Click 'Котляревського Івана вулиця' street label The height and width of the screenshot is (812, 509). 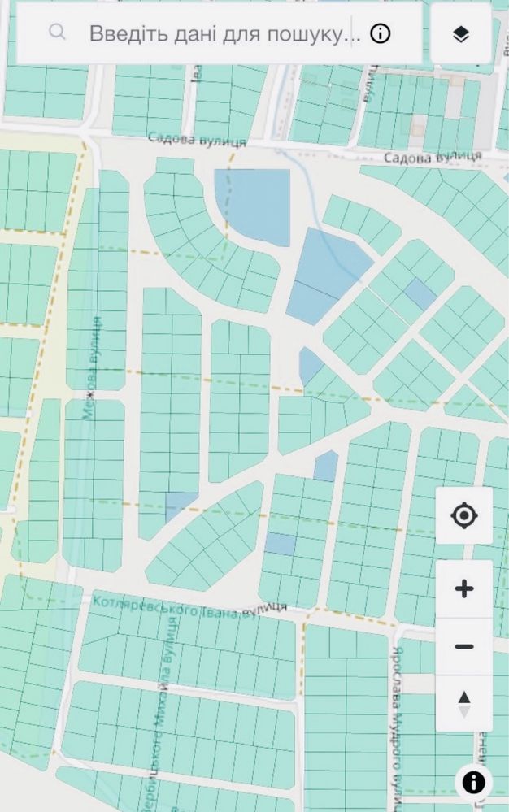point(189,607)
